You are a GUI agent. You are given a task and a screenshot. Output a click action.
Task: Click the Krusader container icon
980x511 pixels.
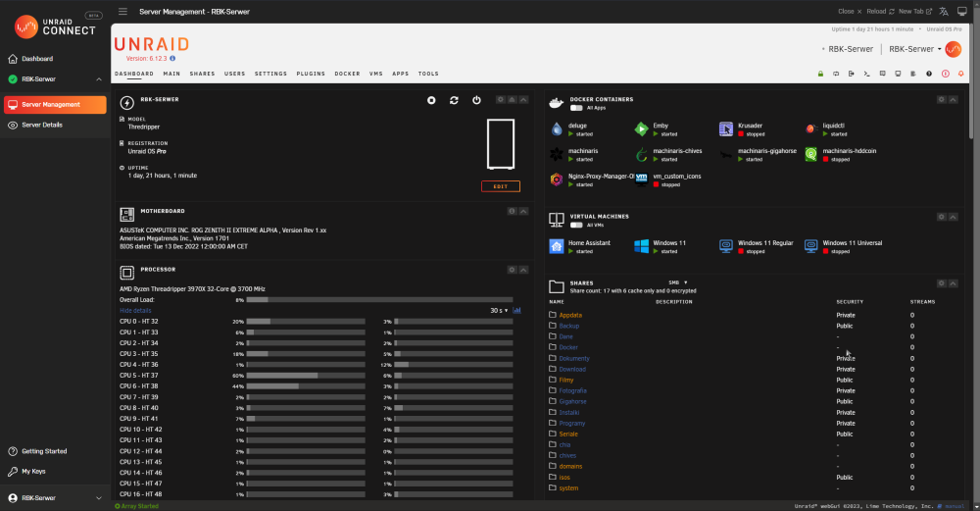[725, 128]
